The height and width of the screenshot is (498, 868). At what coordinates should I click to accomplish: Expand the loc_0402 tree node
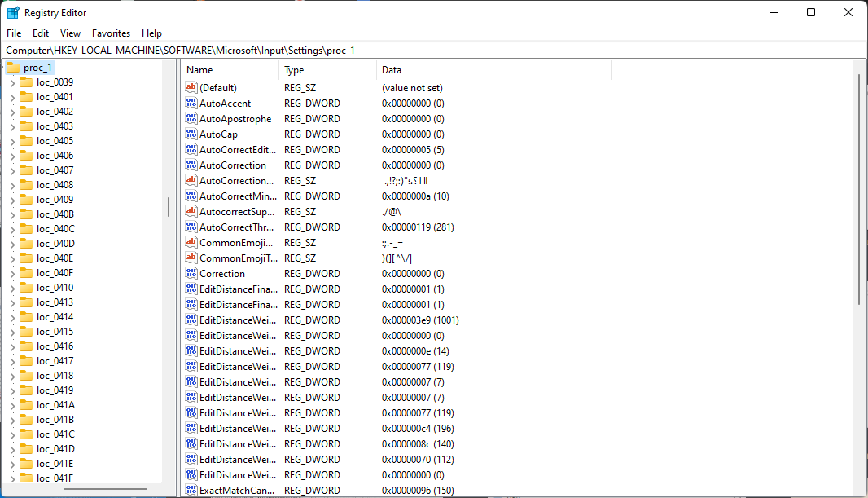pyautogui.click(x=12, y=112)
